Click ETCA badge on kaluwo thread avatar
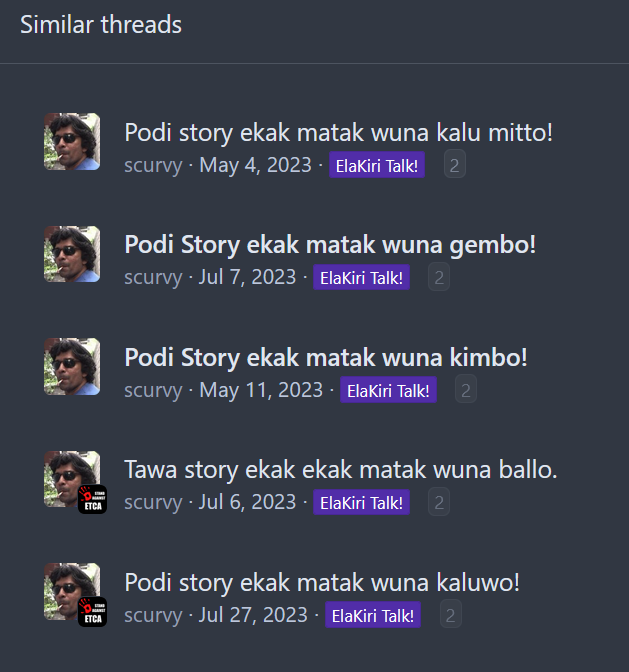 93,612
